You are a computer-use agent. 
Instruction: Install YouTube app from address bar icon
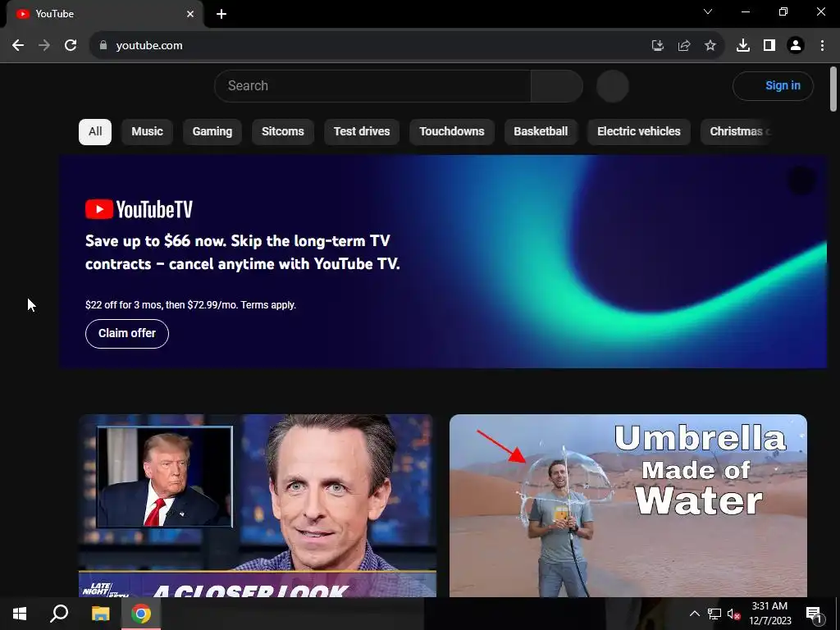[x=658, y=46]
